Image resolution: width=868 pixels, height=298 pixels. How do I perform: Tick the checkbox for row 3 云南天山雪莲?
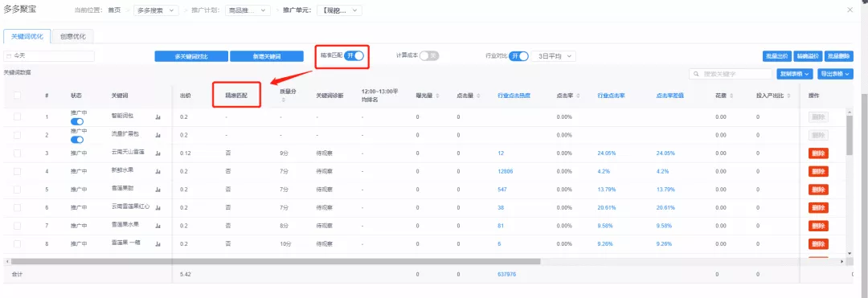[x=17, y=153]
